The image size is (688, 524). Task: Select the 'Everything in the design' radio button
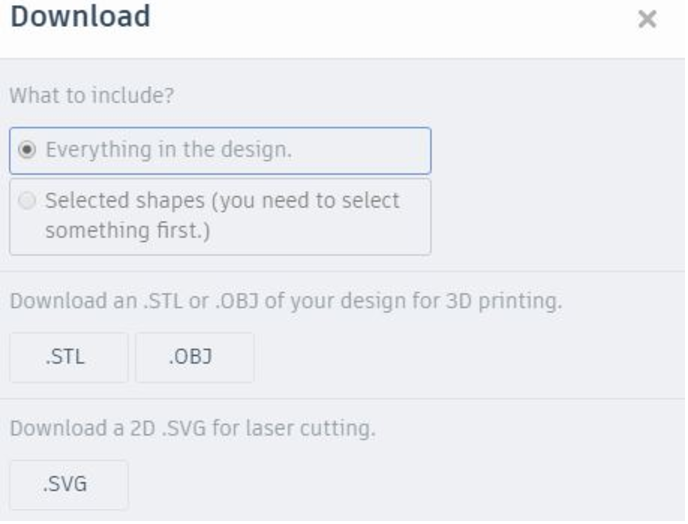tap(27, 150)
